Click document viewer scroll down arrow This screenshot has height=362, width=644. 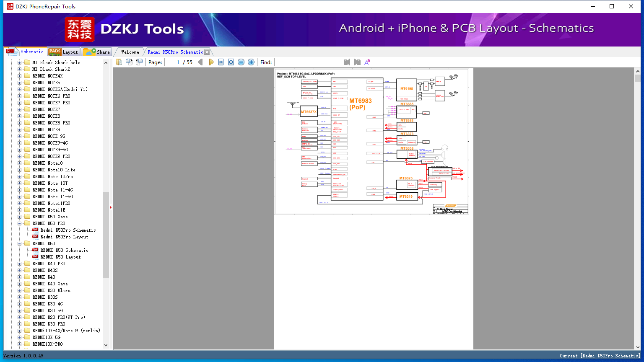pyautogui.click(x=638, y=347)
